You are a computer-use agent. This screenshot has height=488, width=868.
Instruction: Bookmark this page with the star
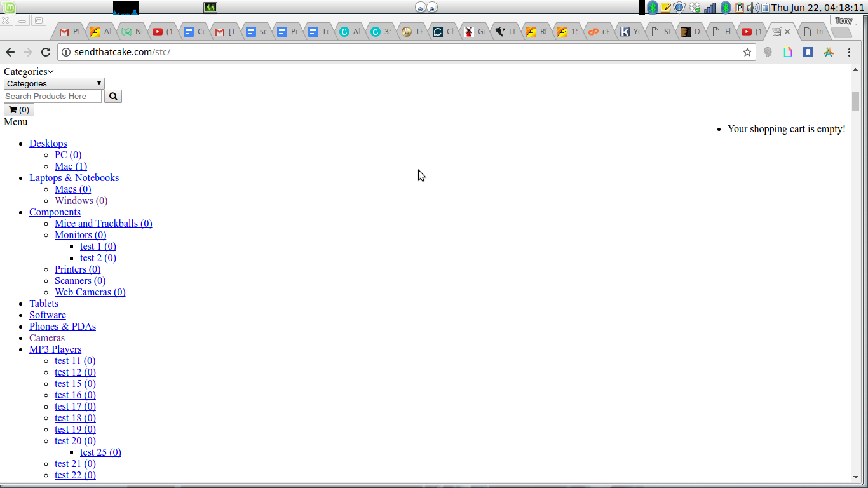[x=747, y=52]
